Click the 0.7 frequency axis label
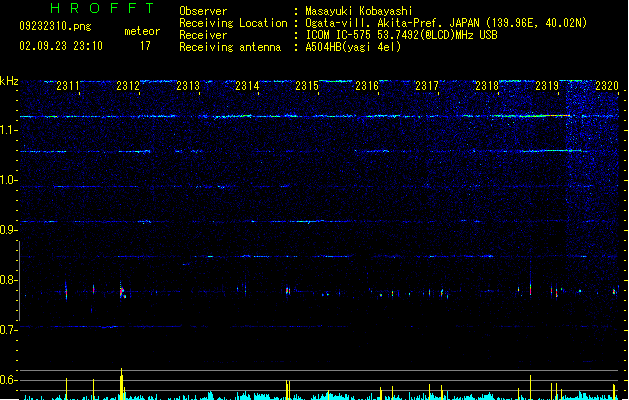This screenshot has width=629, height=400. click(9, 330)
